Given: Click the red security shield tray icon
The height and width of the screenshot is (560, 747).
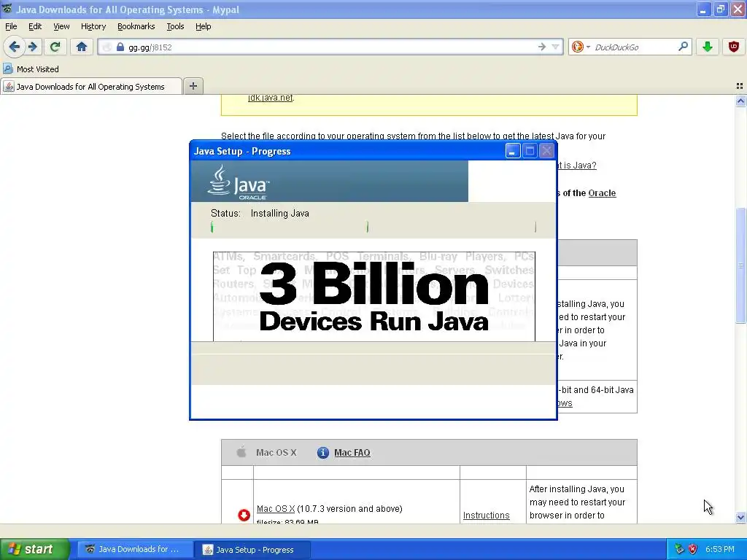Looking at the screenshot, I should pos(693,549).
